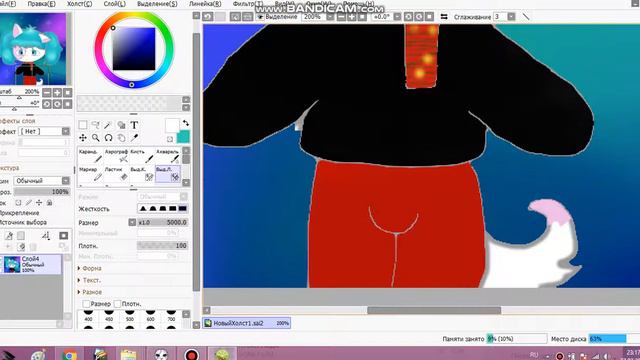Click the flip canvas horizontally icon
The height and width of the screenshot is (360, 640).
444,17
